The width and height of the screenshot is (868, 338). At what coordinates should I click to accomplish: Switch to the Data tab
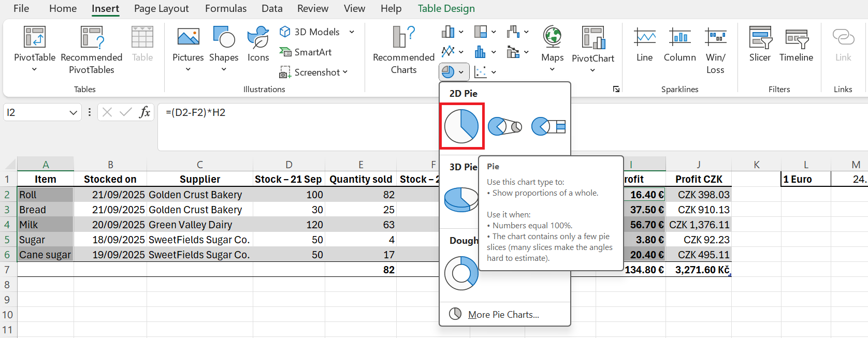272,8
